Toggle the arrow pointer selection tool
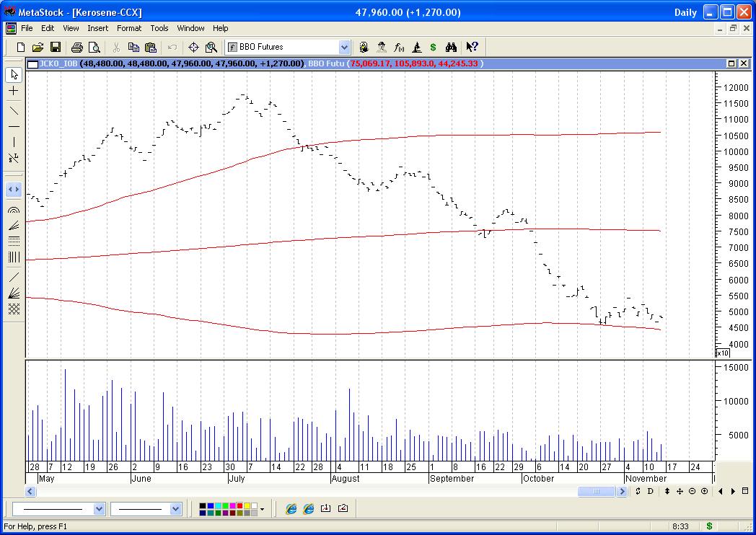The image size is (756, 535). (13, 75)
